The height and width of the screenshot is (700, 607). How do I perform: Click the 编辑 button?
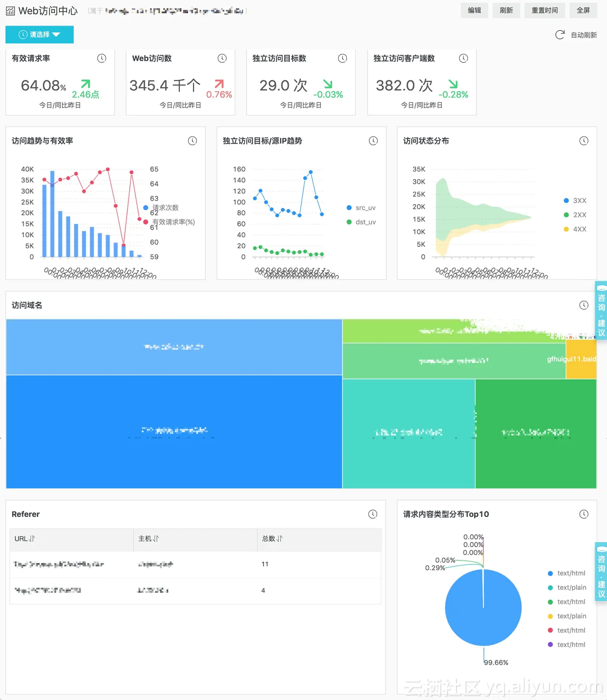(x=474, y=10)
